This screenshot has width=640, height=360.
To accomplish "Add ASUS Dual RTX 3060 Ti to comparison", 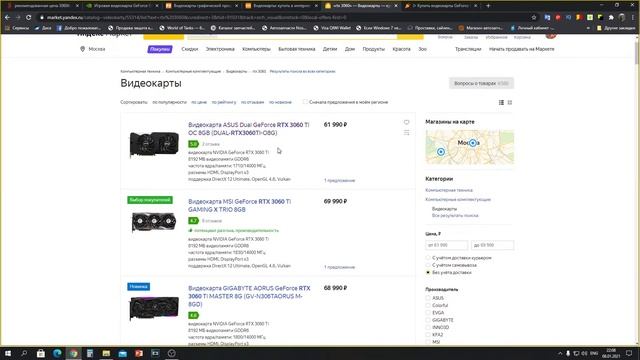I will click(x=407, y=133).
